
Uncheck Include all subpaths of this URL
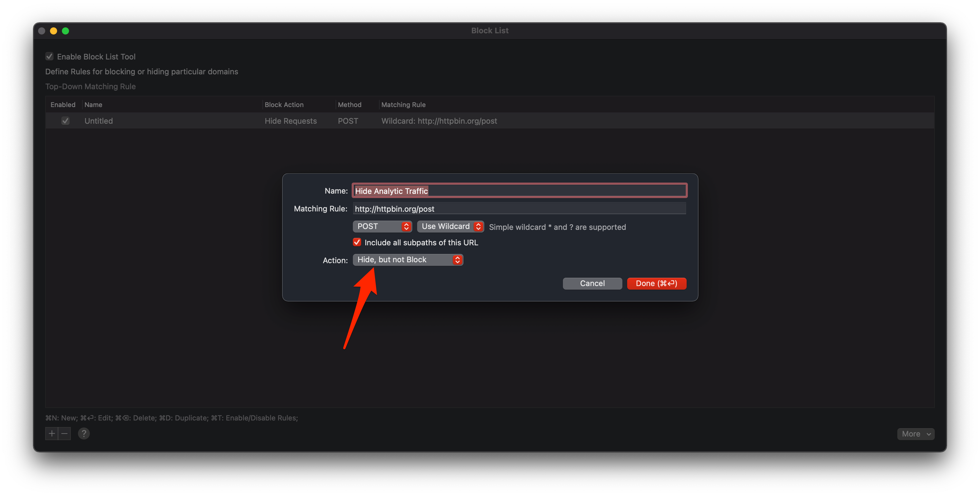357,242
